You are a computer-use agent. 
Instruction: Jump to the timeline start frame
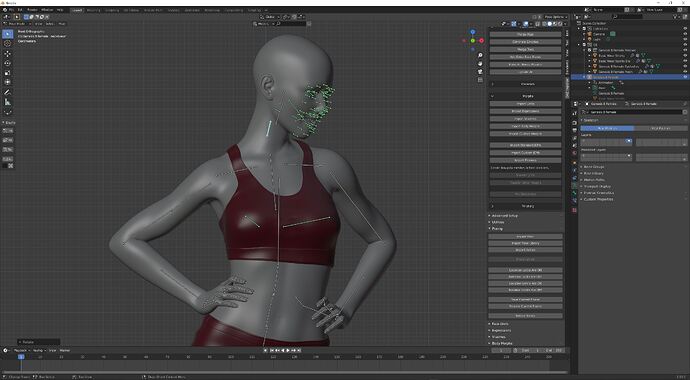click(x=272, y=351)
